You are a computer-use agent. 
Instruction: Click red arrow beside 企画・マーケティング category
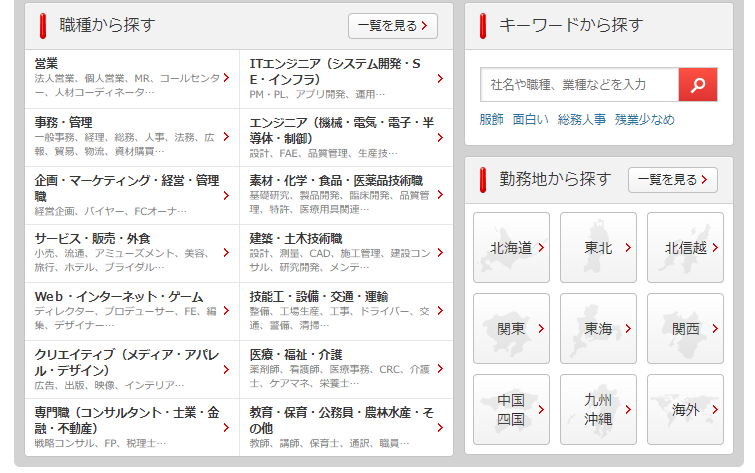tap(226, 196)
